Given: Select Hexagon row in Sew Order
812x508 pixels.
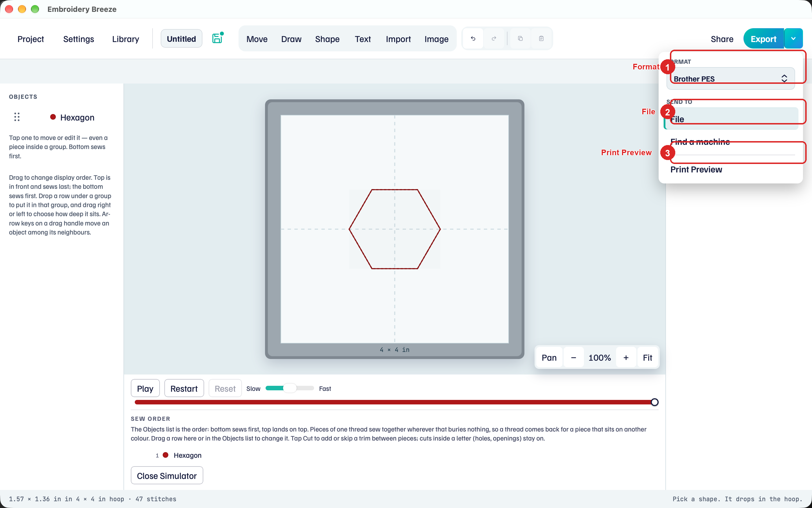Looking at the screenshot, I should pos(187,455).
